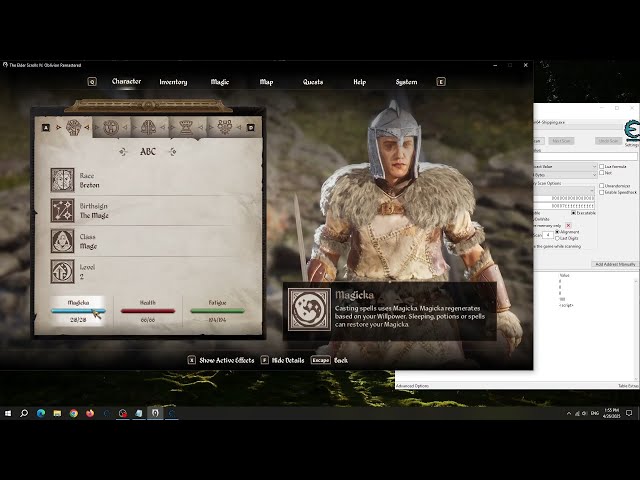Click Escape Back prompt

[x=329, y=360]
